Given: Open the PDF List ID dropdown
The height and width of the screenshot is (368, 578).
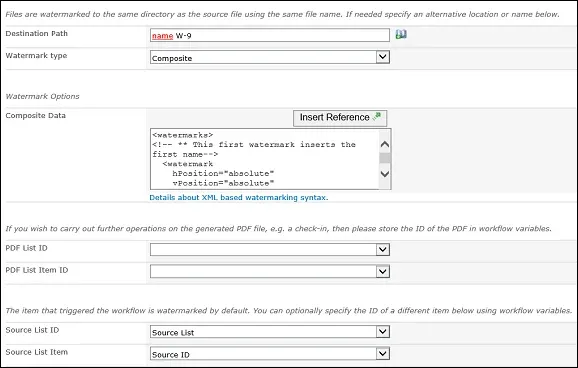Looking at the screenshot, I should [x=270, y=250].
